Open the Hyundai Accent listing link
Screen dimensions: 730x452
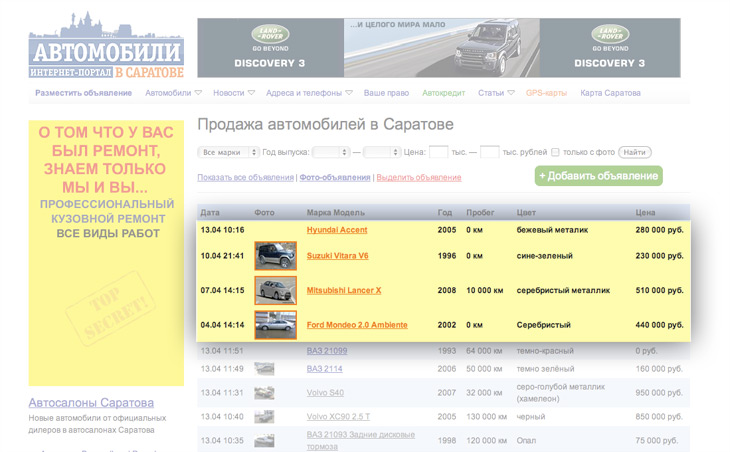337,230
